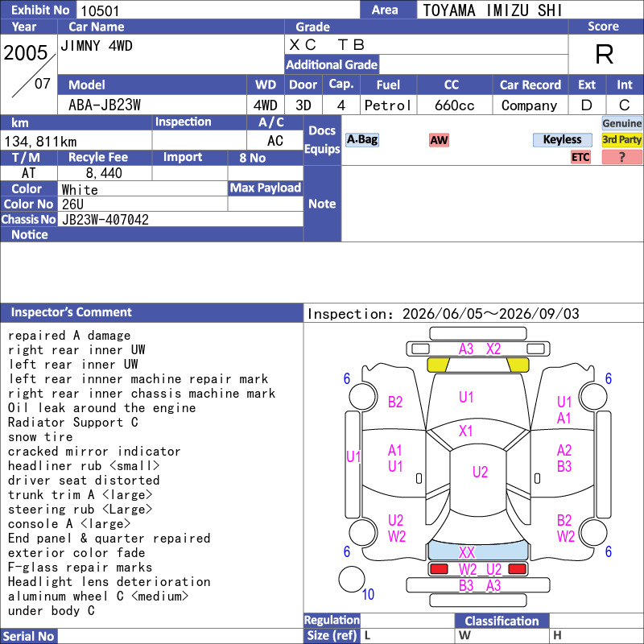This screenshot has height=644, width=644.
Task: Click the Genuine badge
Action: click(621, 123)
